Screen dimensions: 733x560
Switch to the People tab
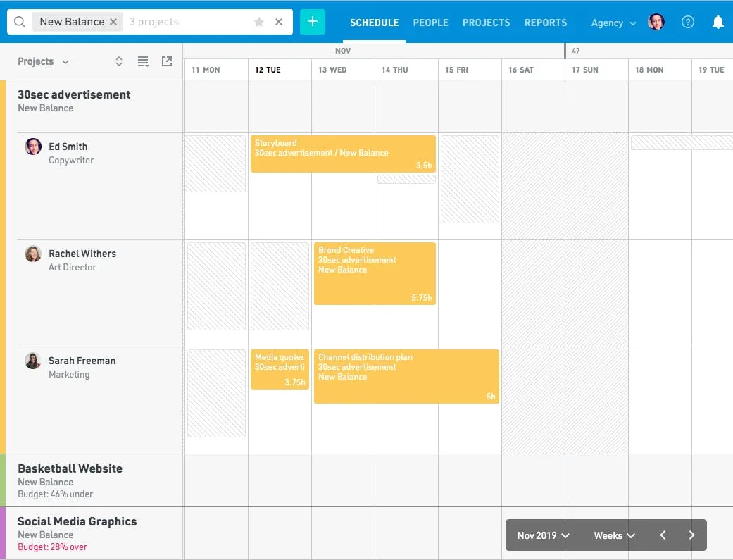[430, 23]
